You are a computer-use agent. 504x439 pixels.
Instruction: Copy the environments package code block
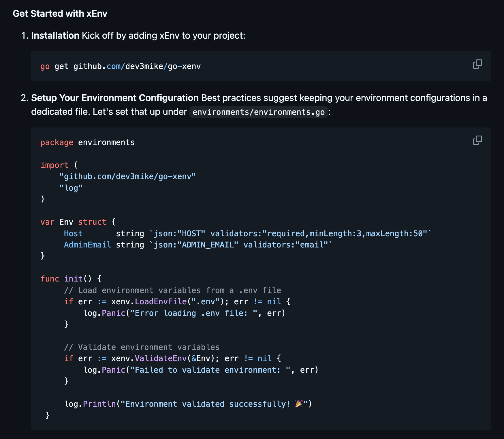pyautogui.click(x=477, y=140)
